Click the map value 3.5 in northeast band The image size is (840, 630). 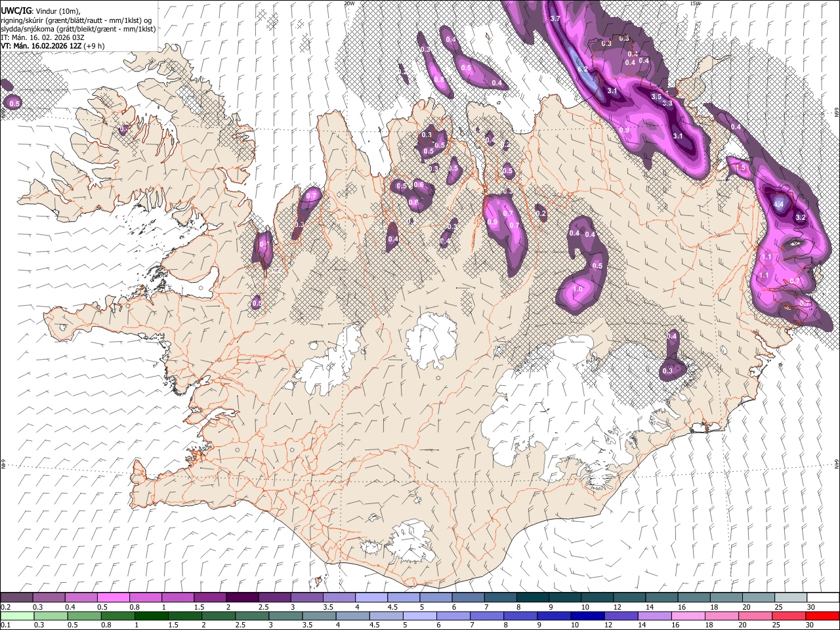click(x=656, y=96)
